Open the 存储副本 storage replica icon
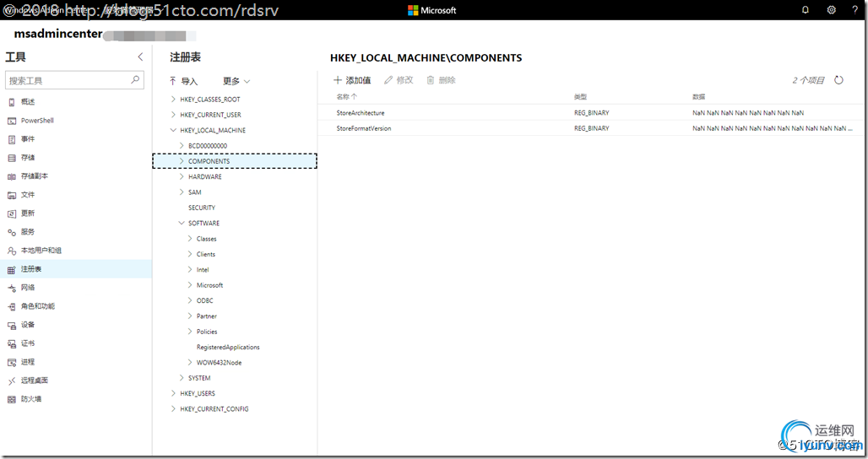This screenshot has width=868, height=459. (x=12, y=176)
